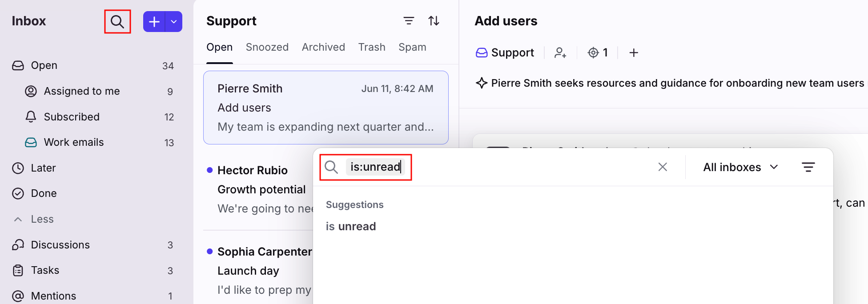Open the filter icon in Support header
This screenshot has height=304, width=868.
pyautogui.click(x=409, y=21)
